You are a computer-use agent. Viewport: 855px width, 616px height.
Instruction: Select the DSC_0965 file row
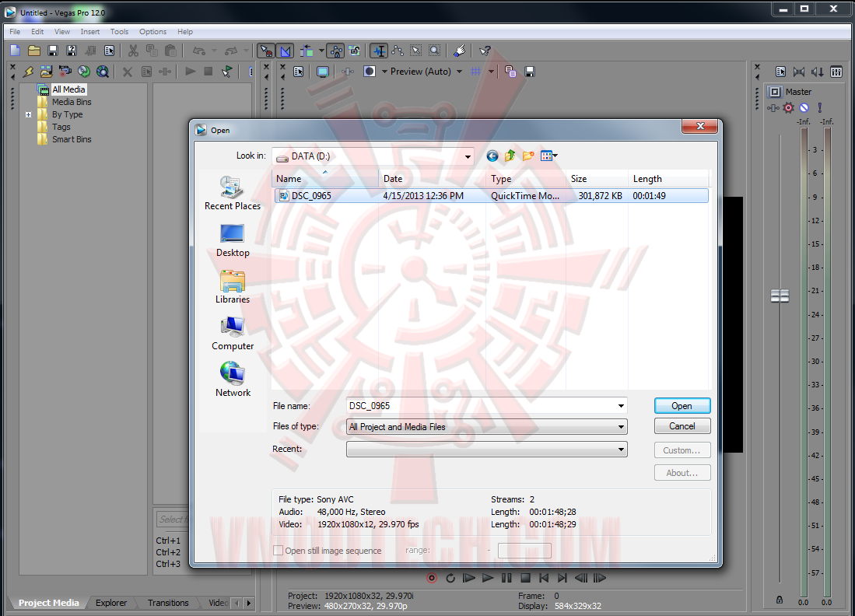pyautogui.click(x=492, y=196)
